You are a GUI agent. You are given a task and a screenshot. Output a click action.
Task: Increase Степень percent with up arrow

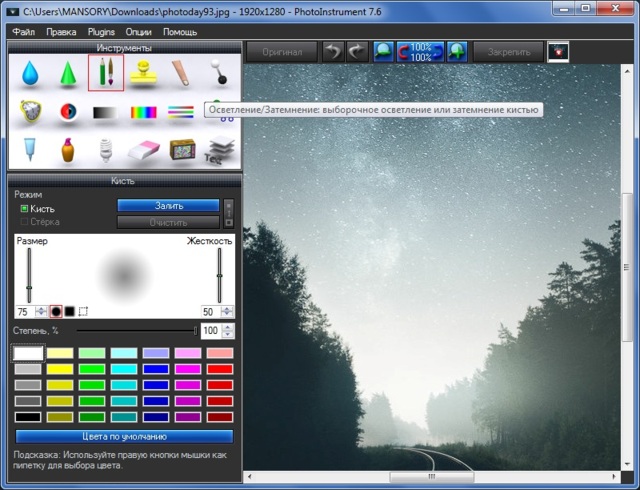tap(229, 326)
